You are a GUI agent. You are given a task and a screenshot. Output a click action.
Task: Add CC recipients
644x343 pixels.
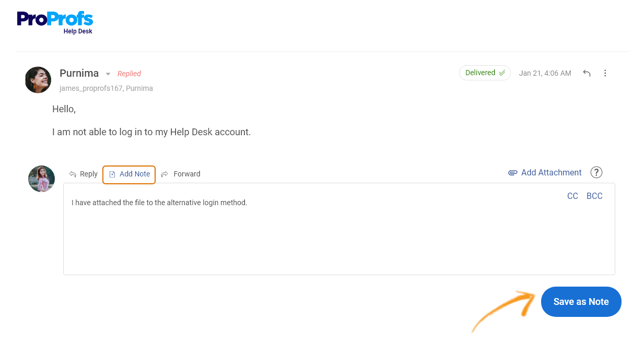point(572,196)
